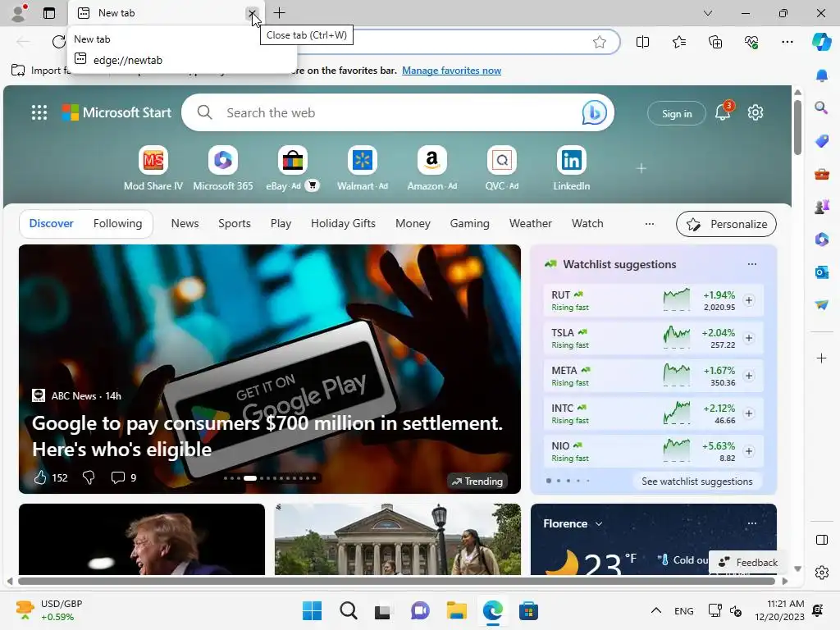Add INTC to watchlist

point(749,413)
